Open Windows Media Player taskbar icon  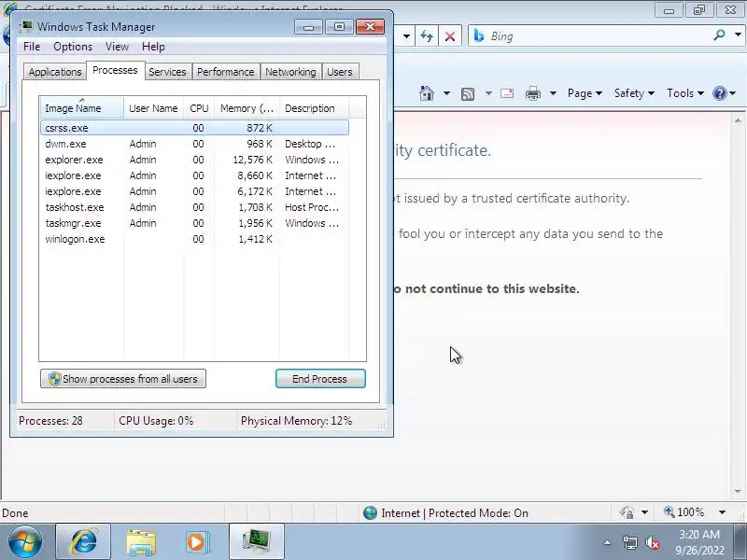[x=196, y=542]
